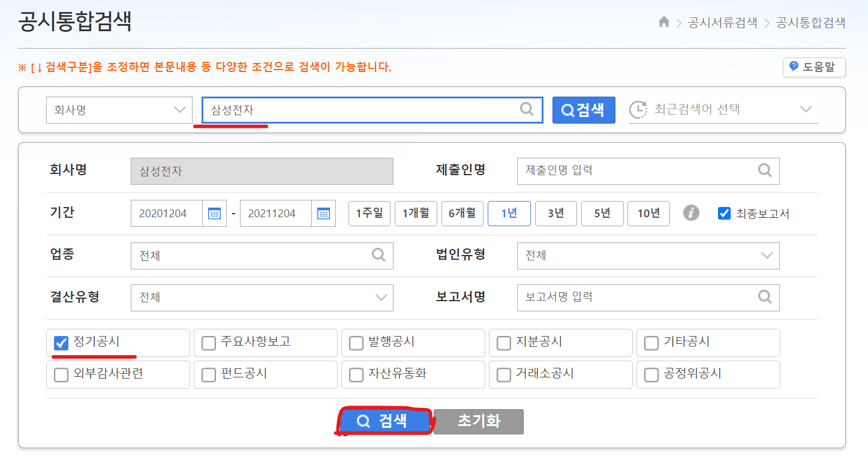Image resolution: width=868 pixels, height=456 pixels.
Task: Click the home icon in breadcrumb
Action: point(663,22)
